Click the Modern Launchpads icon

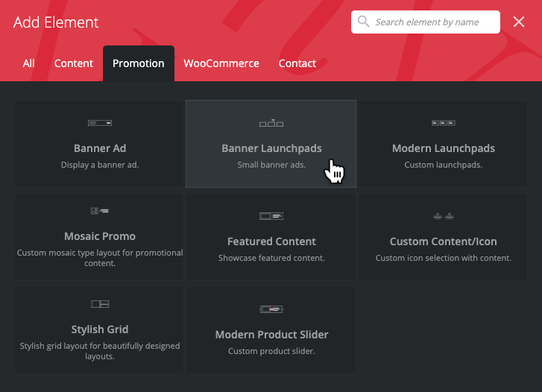coord(443,122)
